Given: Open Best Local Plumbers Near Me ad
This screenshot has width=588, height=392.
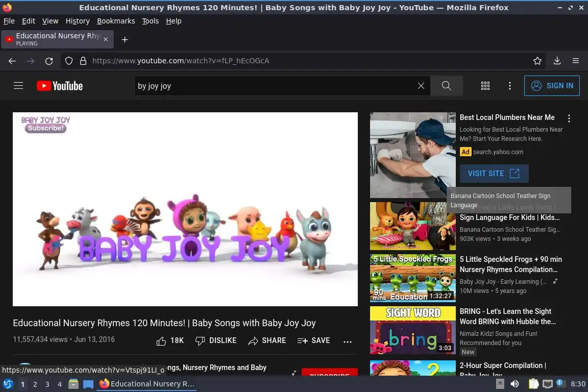Looking at the screenshot, I should (x=507, y=117).
